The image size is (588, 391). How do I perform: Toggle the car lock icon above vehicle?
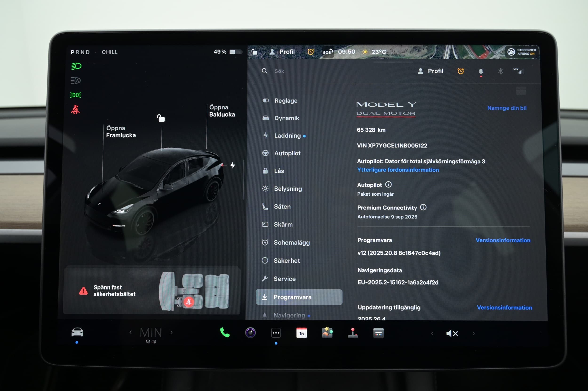point(161,118)
